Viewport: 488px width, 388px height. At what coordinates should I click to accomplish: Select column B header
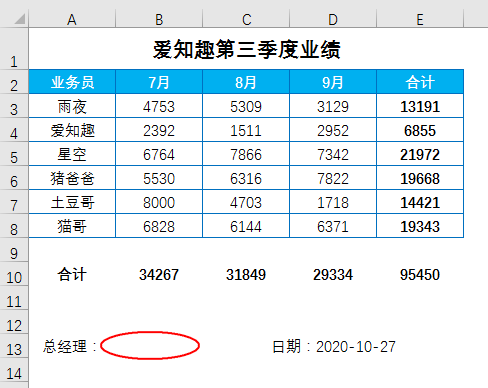pos(159,18)
